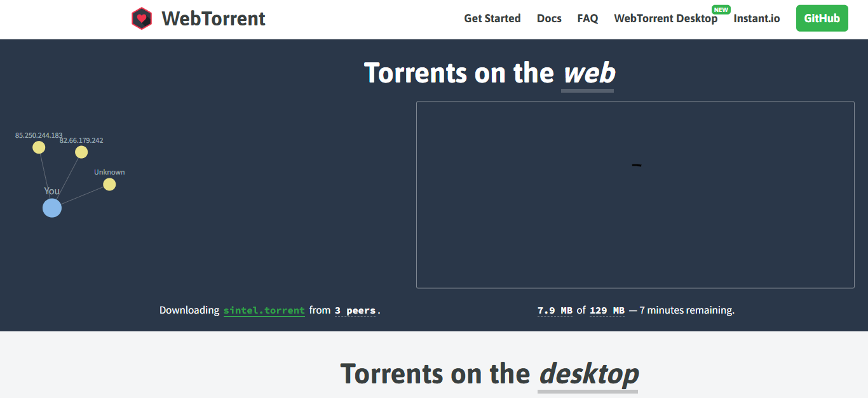Select the yellow peer node 82.66.179.242
868x398 pixels.
point(81,152)
